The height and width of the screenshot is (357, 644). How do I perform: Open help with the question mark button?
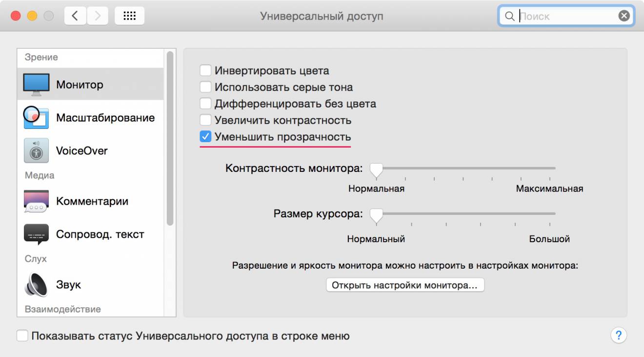click(x=619, y=336)
